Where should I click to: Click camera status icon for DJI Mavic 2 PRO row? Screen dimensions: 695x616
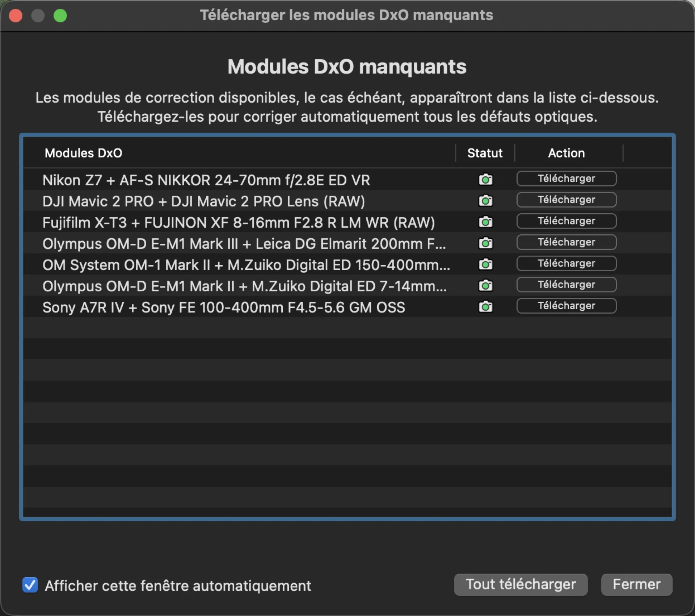click(485, 201)
